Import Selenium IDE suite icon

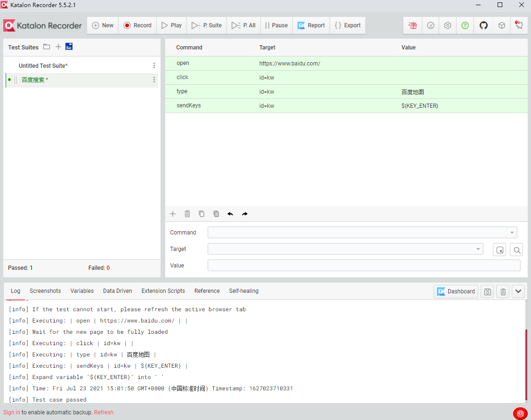pyautogui.click(x=69, y=47)
